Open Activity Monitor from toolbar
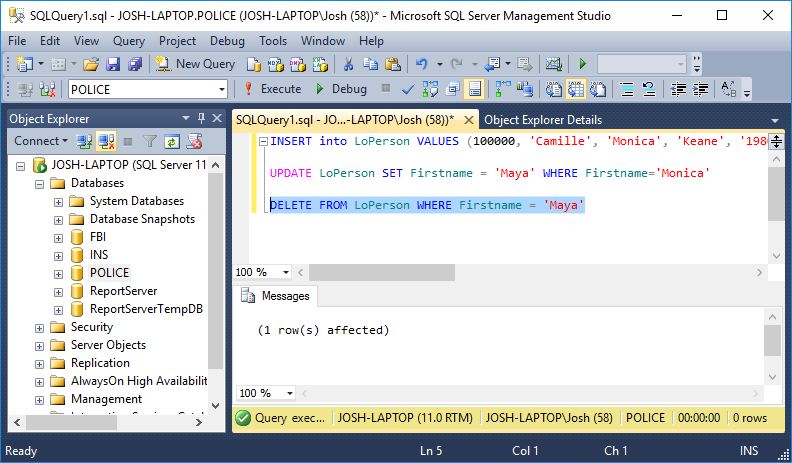792x463 pixels. [554, 64]
